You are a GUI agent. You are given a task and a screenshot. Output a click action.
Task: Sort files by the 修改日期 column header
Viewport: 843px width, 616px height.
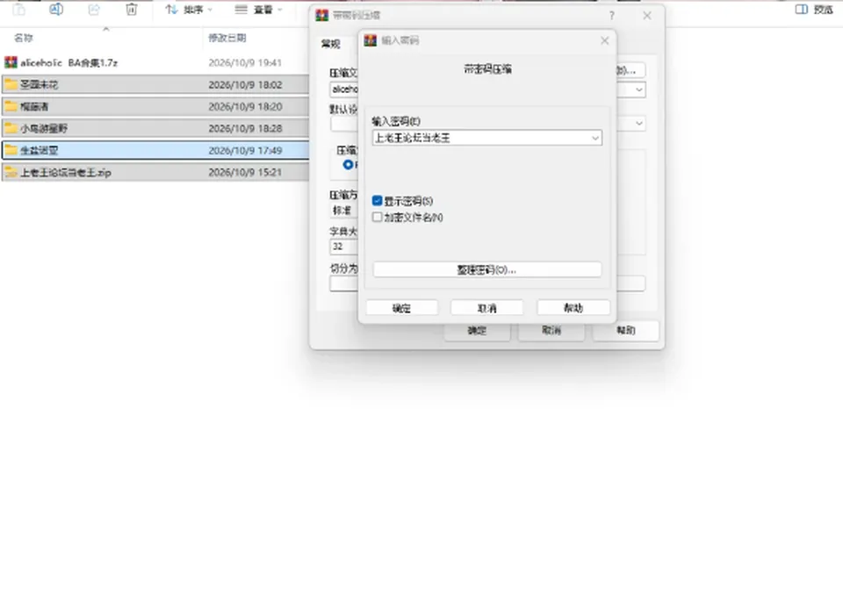click(x=227, y=38)
